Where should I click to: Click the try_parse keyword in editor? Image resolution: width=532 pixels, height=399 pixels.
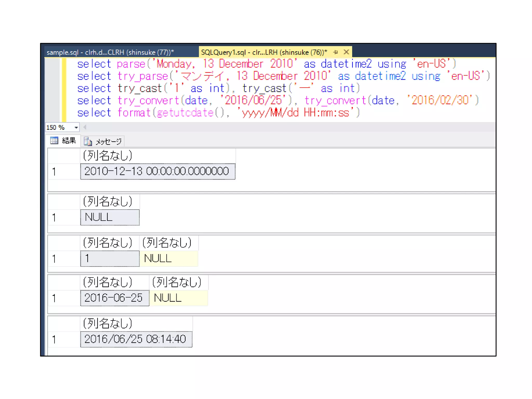143,76
